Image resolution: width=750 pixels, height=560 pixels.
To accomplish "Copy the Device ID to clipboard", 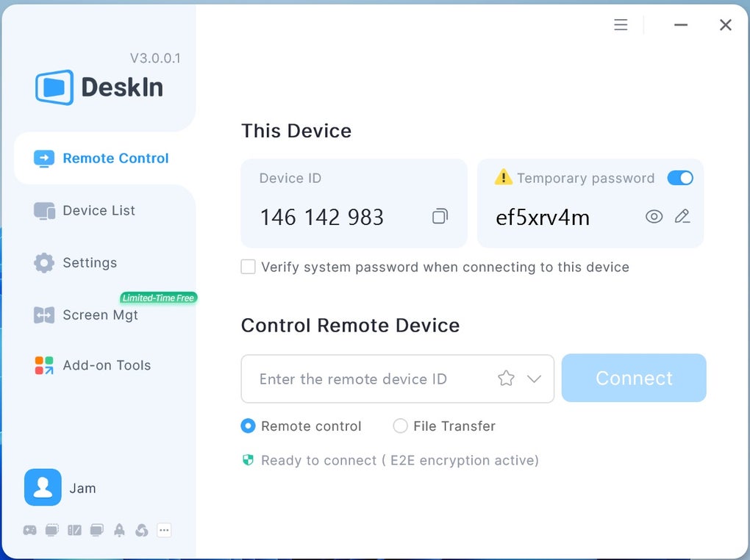I will [439, 216].
